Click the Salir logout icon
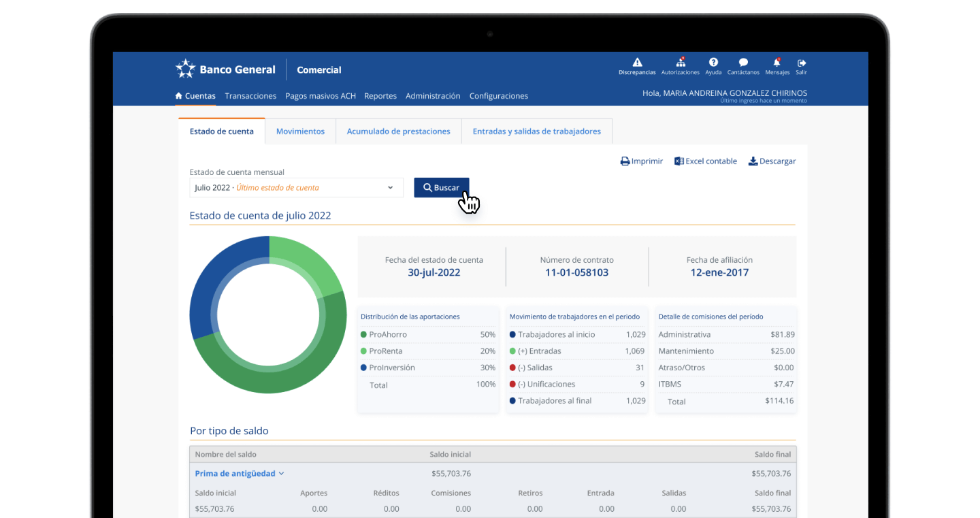Viewport: 980px width, 518px height. click(x=801, y=63)
